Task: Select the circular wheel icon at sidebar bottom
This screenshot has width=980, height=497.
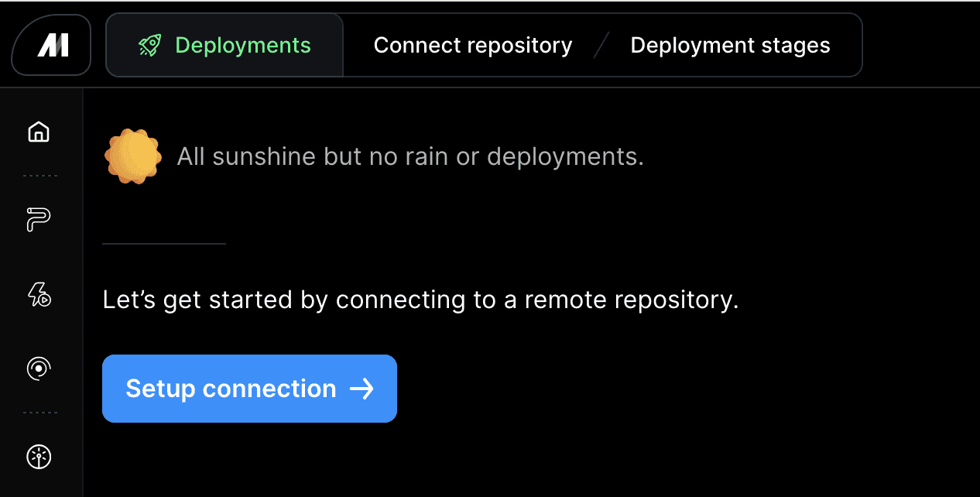Action: tap(39, 457)
